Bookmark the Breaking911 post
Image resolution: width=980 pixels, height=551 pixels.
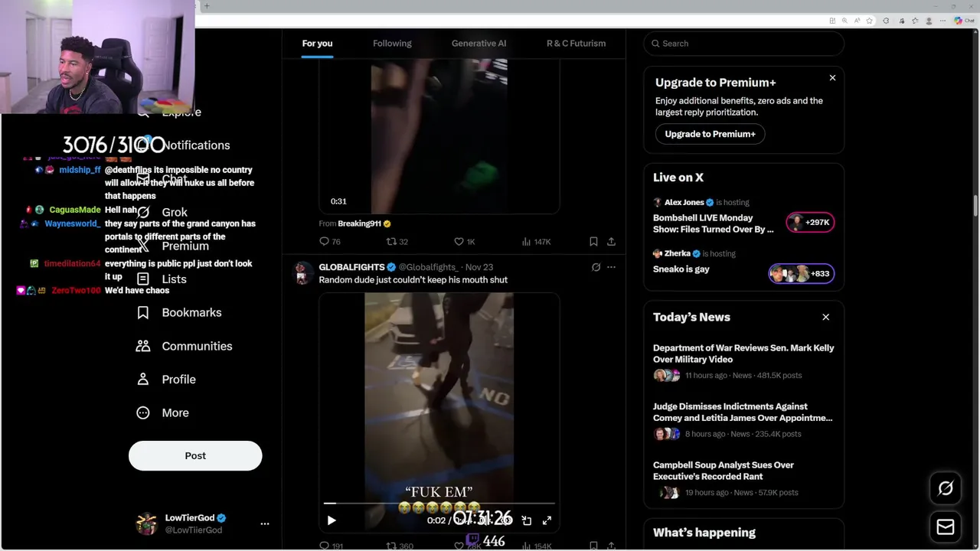coord(593,242)
